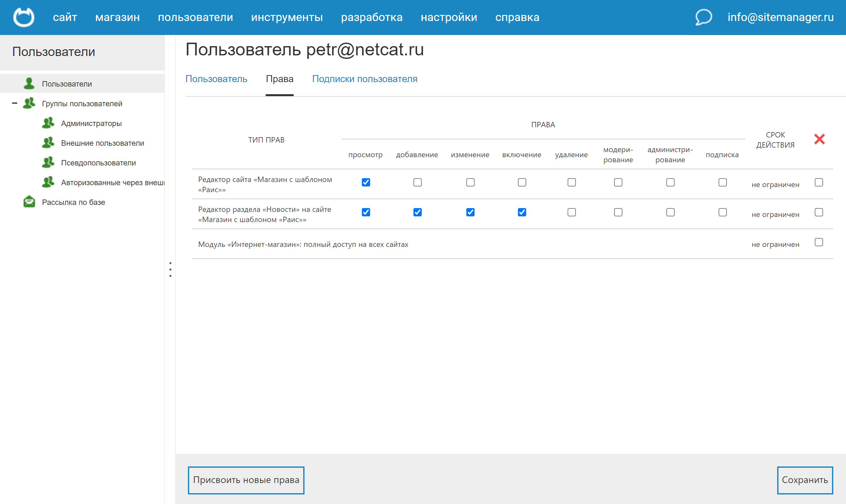The width and height of the screenshot is (846, 504).
Task: Open Авторизованные через внешние group icon
Action: pos(48,182)
